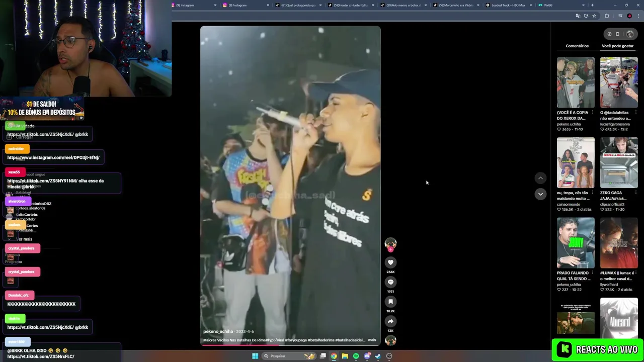The width and height of the screenshot is (644, 362).
Task: Open sound disc avatar below share count
Action: [x=390, y=340]
